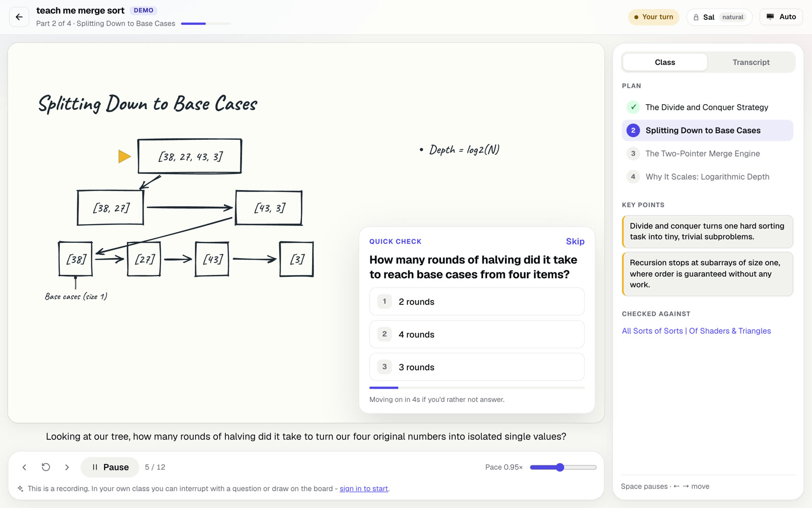Screen dimensions: 812x508
Task: Click the Pace 0.95× label
Action: pyautogui.click(x=503, y=467)
